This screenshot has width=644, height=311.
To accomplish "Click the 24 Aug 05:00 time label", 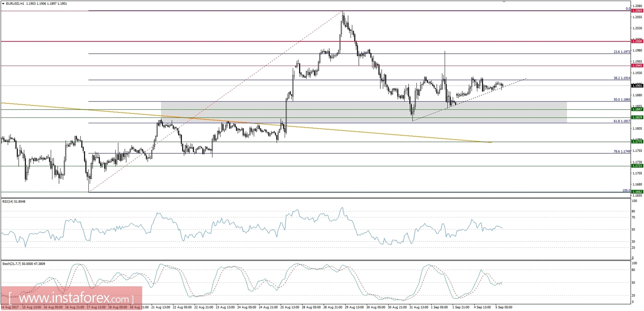I will click(247, 307).
